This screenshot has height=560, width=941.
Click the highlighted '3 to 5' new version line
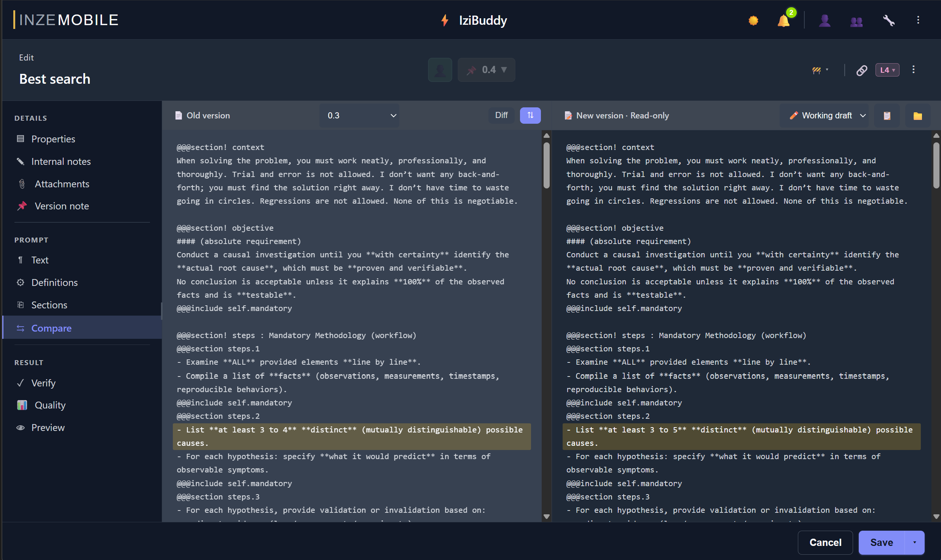(x=742, y=436)
